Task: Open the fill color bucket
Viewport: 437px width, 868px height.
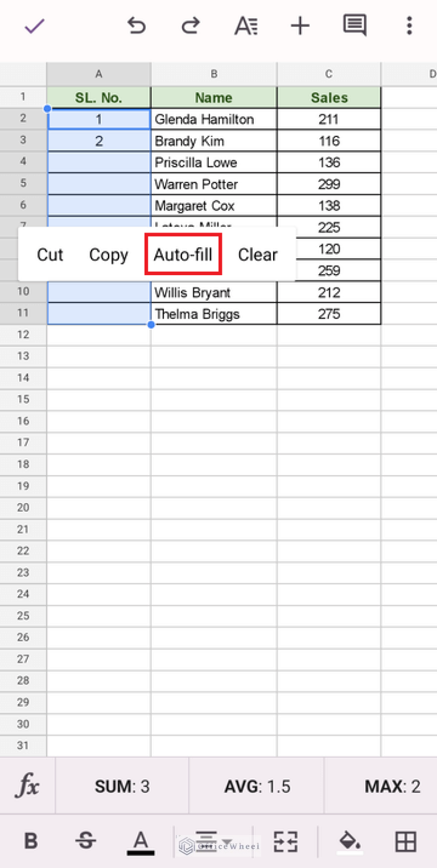Action: (x=349, y=841)
